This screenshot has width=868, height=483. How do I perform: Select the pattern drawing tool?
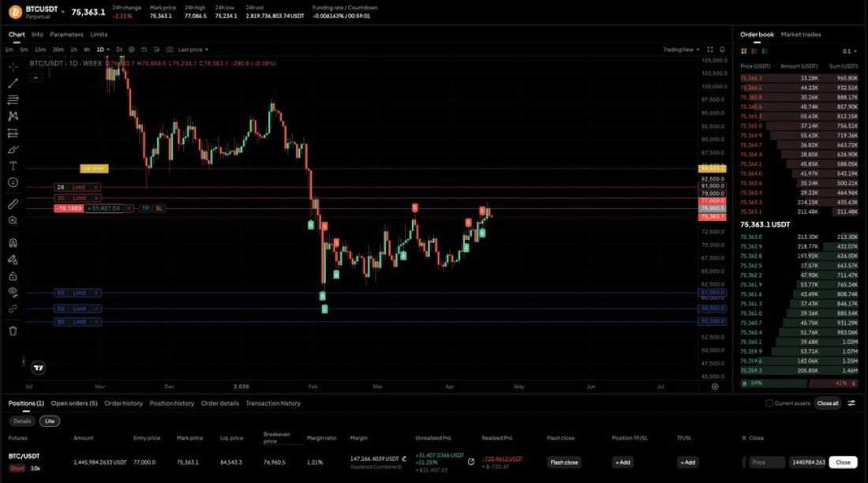(13, 116)
